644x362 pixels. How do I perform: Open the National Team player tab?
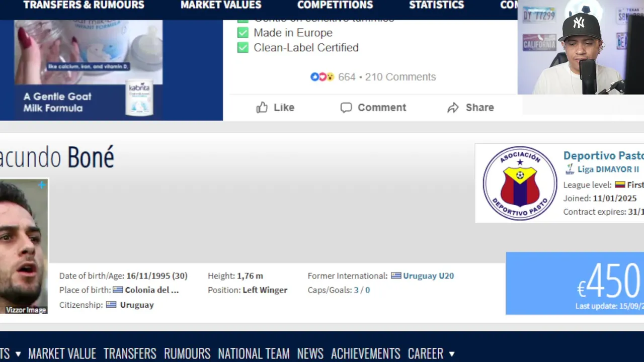[254, 353]
